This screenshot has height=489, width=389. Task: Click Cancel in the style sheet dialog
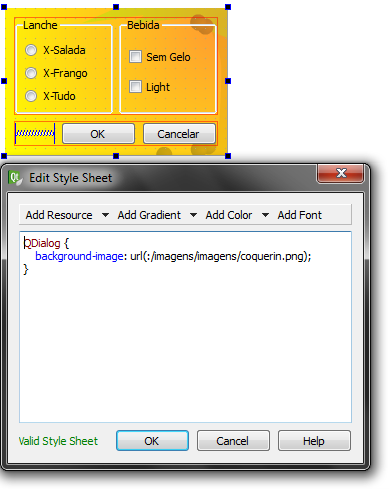(x=233, y=441)
